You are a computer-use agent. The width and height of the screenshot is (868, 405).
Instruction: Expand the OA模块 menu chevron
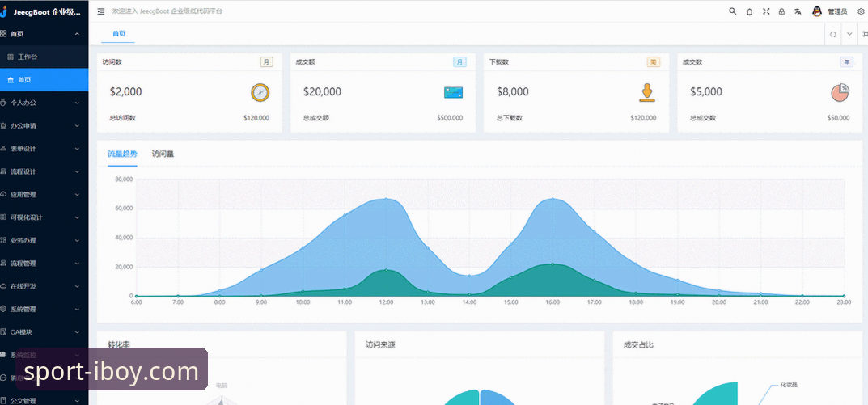tap(77, 332)
